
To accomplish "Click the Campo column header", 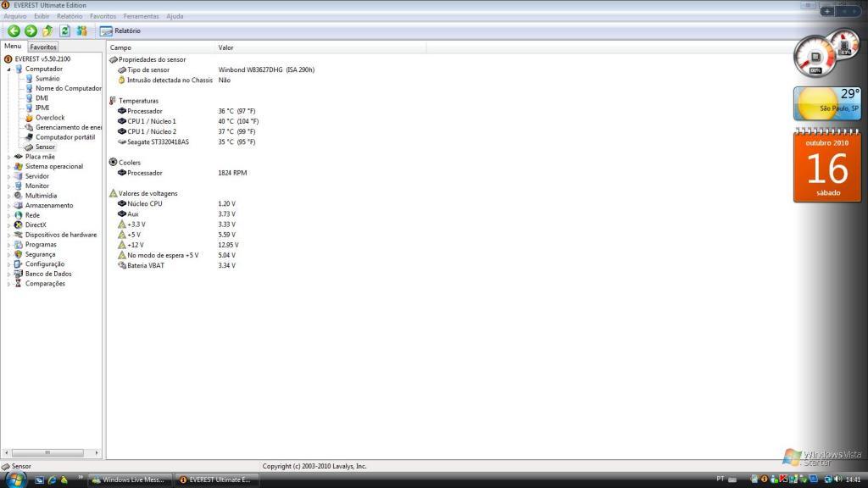I will tap(160, 47).
